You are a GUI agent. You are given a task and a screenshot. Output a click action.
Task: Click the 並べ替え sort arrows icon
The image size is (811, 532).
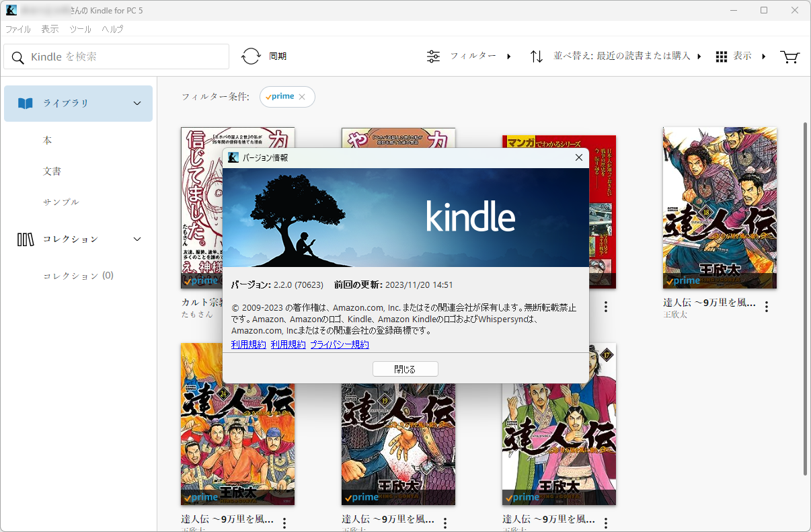click(x=536, y=56)
